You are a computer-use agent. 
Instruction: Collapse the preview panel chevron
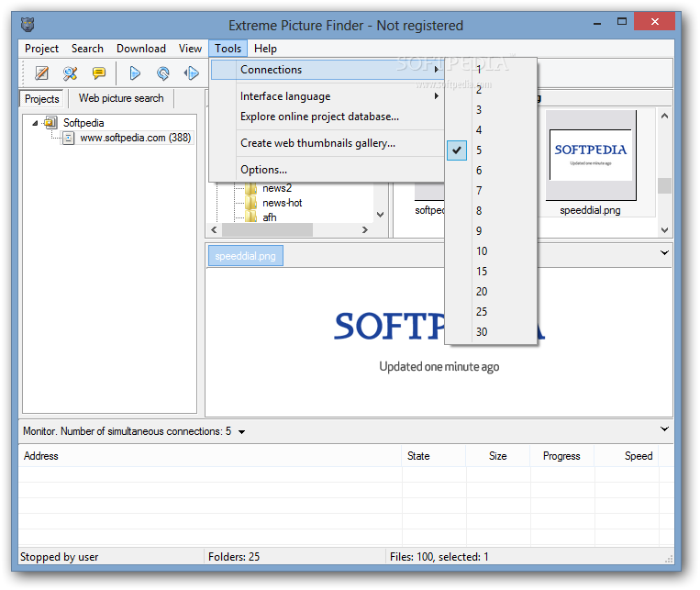click(x=664, y=253)
